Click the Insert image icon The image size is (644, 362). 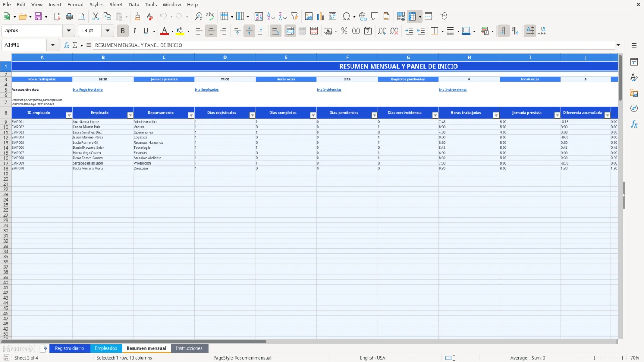[x=309, y=16]
